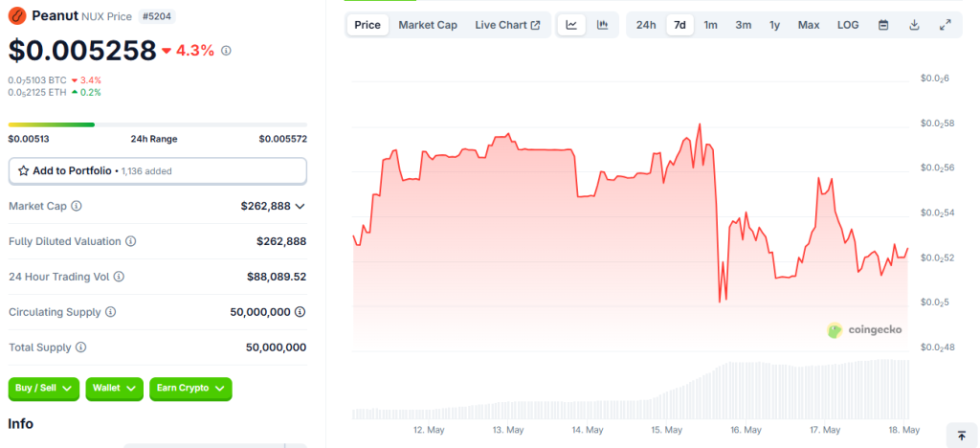Open the Wallet dropdown
The image size is (980, 448).
tap(115, 389)
